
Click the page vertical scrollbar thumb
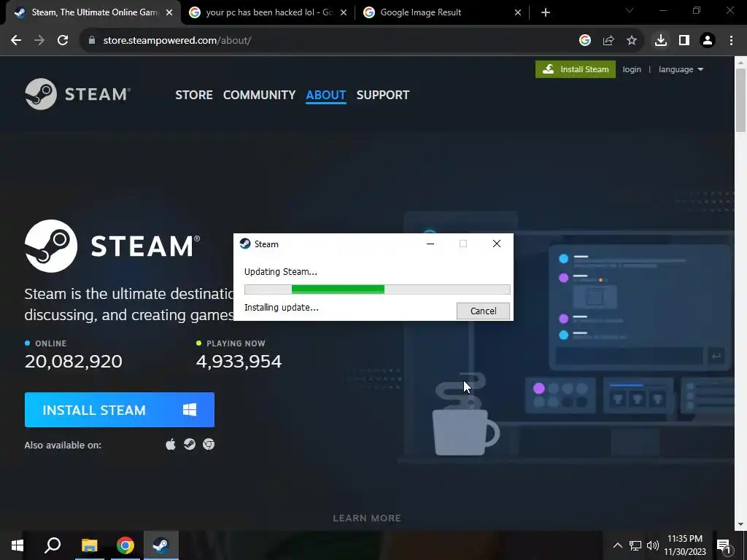click(741, 100)
